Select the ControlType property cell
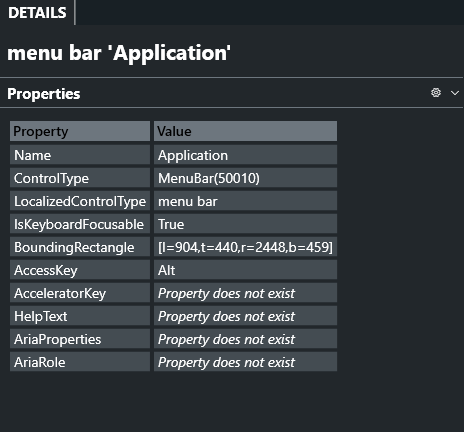Screen dimensions: 464x432 (x=80, y=178)
